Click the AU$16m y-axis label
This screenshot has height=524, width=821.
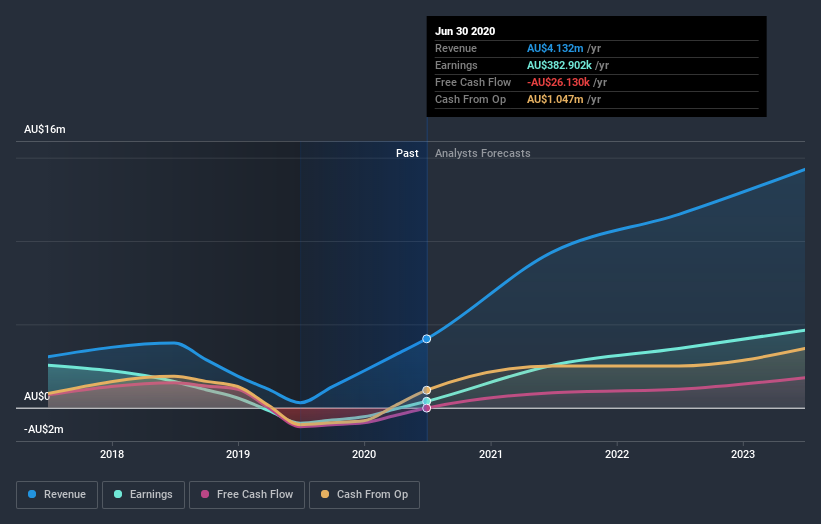click(x=45, y=129)
